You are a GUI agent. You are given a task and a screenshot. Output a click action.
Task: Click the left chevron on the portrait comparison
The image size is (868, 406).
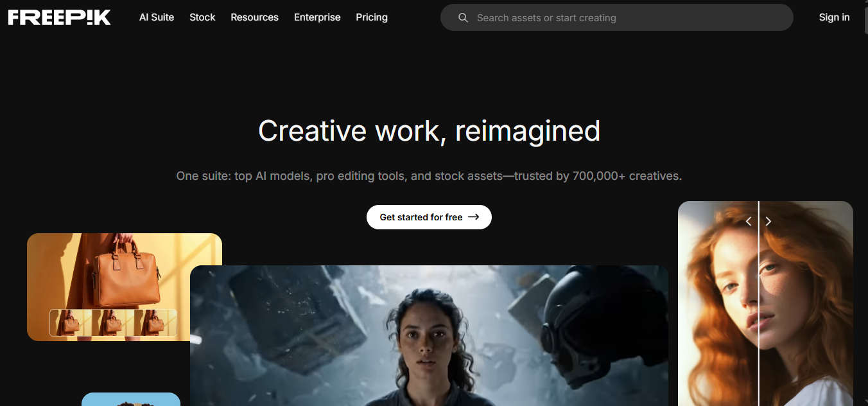tap(749, 222)
